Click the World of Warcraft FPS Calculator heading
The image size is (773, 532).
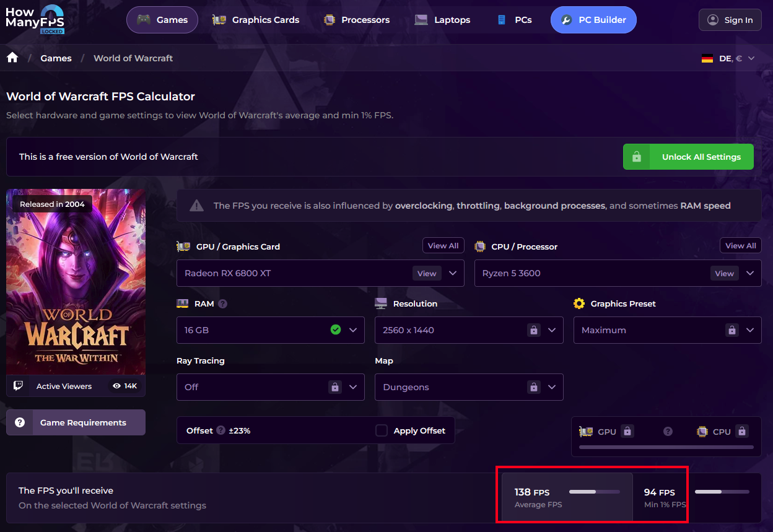(101, 97)
